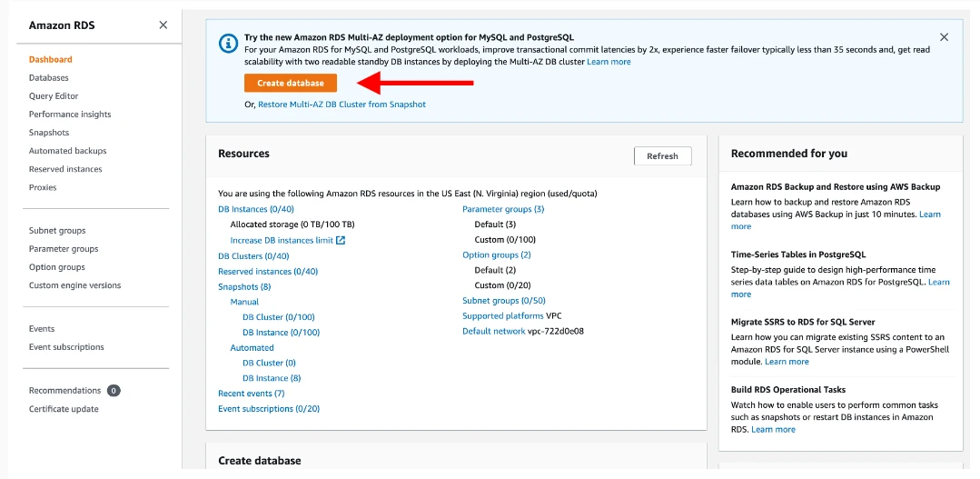
Task: Go to Performance insights
Action: [70, 115]
